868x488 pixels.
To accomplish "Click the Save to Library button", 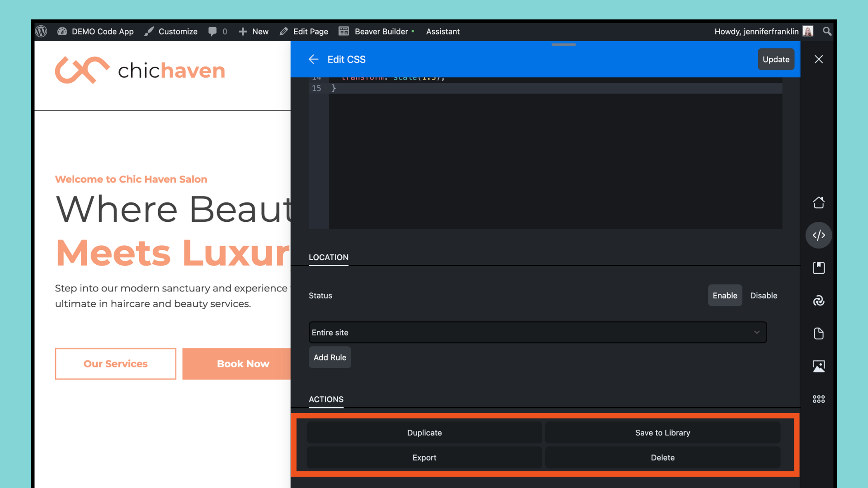I will coord(662,433).
